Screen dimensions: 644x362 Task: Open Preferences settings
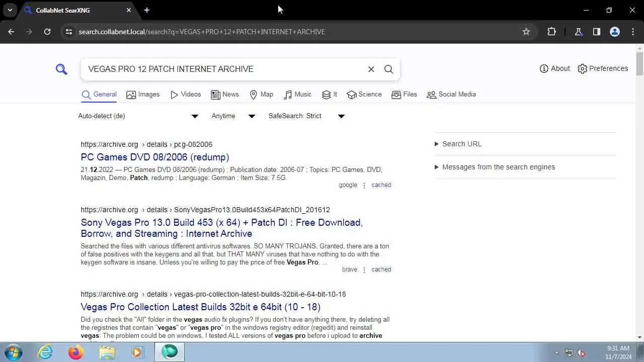[603, 68]
